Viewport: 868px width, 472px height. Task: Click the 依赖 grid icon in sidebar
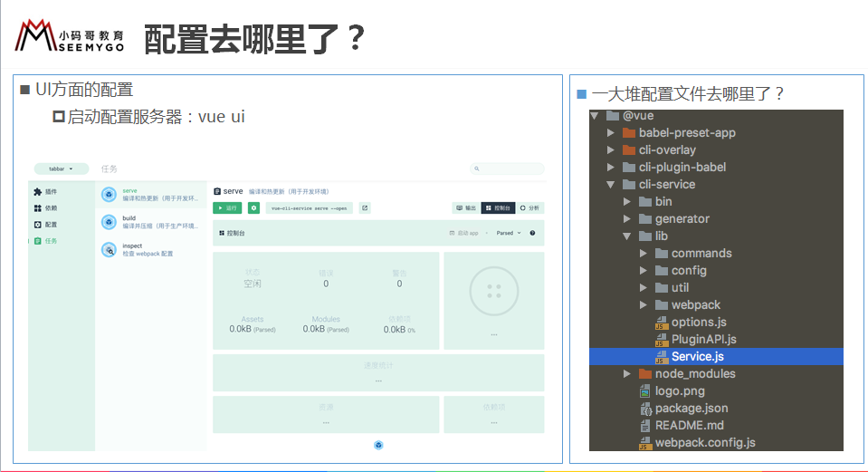(x=38, y=208)
